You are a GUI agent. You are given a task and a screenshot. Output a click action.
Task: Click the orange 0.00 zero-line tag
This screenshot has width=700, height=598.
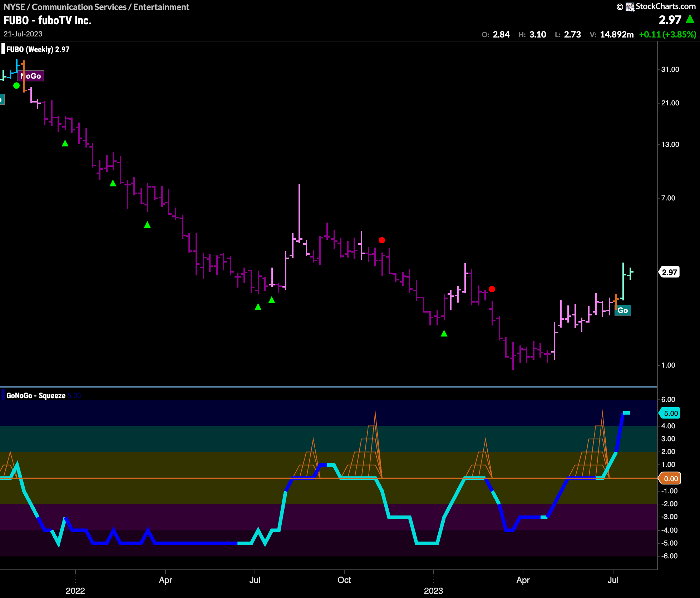click(x=670, y=479)
